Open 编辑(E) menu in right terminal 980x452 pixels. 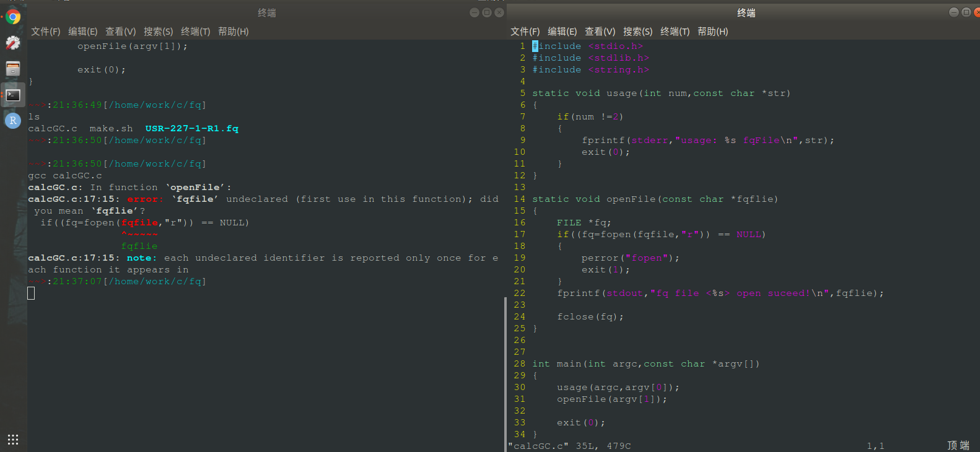pos(562,32)
